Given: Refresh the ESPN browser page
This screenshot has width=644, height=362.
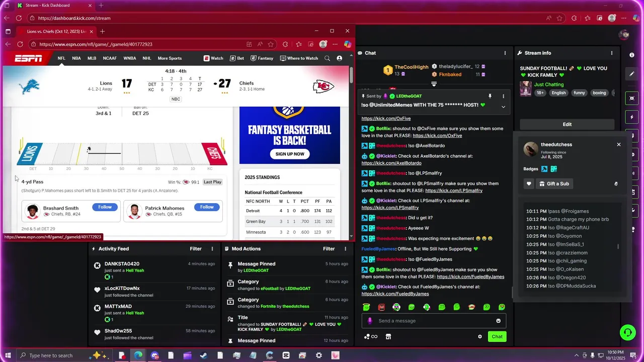Looking at the screenshot, I should coord(20,44).
